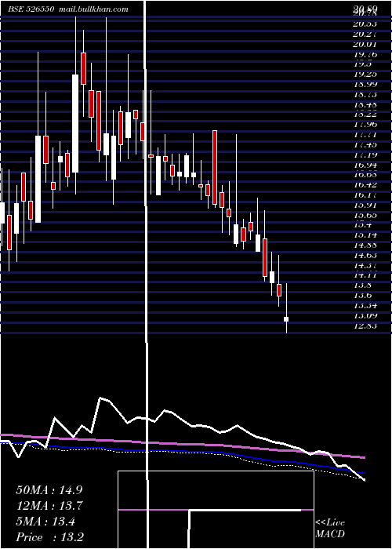Click the 18.73 price axis label

coord(365,94)
